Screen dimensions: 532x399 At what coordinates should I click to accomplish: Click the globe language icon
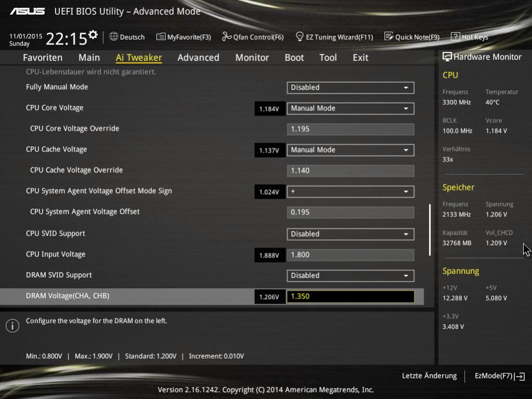pos(114,36)
